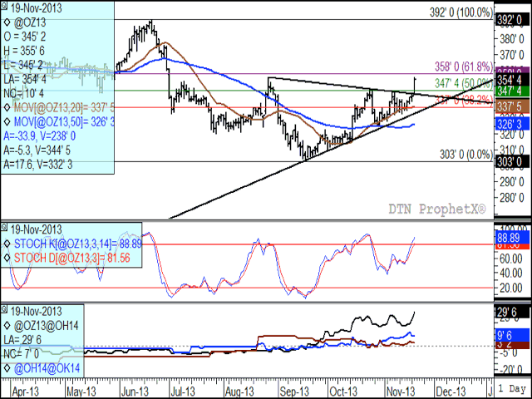Viewport: 532px width, 399px height.
Task: Click the 19-Nov-2013 date in stochastic pane legend
Action: point(36,229)
